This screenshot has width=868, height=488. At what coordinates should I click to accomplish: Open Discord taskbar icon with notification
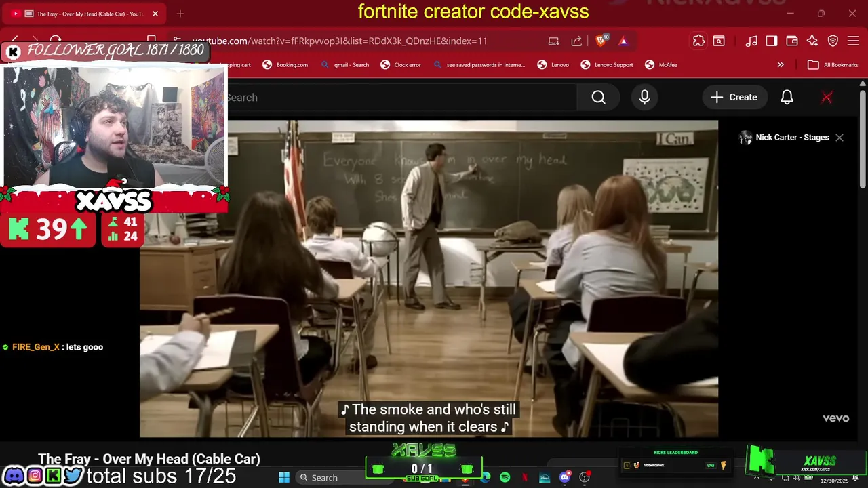565,478
